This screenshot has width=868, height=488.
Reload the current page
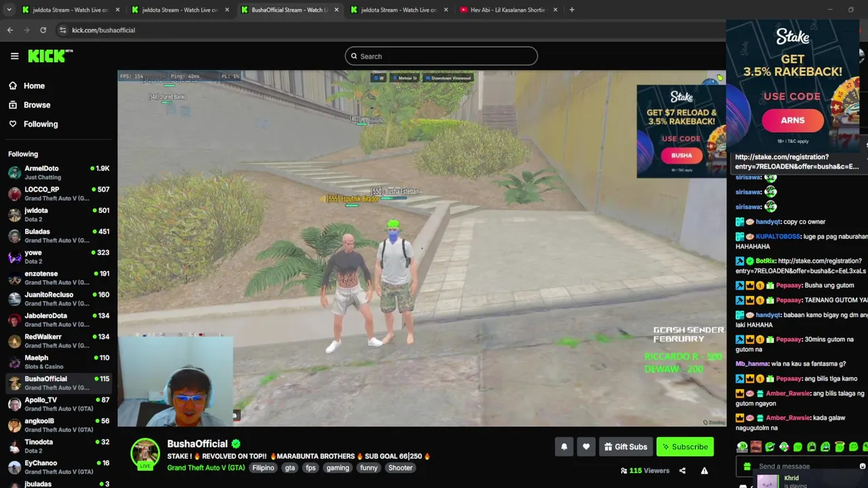(43, 30)
